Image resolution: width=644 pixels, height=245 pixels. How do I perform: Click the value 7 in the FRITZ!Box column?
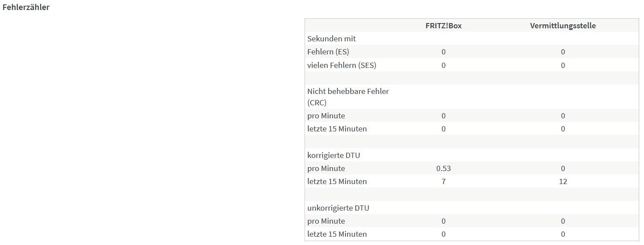443,181
